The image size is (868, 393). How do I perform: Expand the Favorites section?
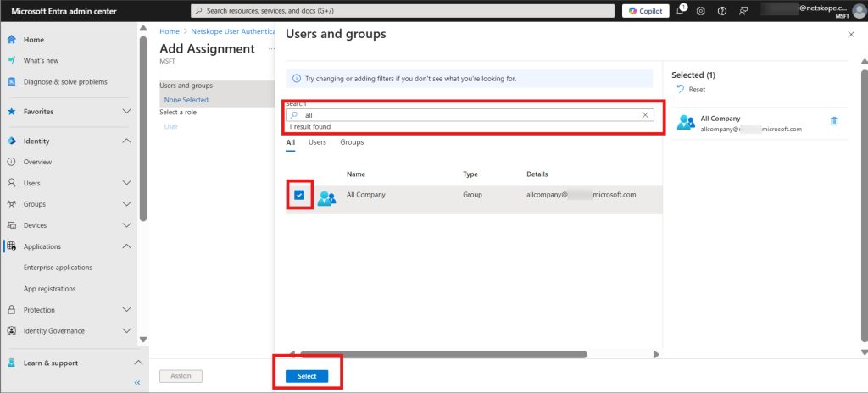point(126,111)
